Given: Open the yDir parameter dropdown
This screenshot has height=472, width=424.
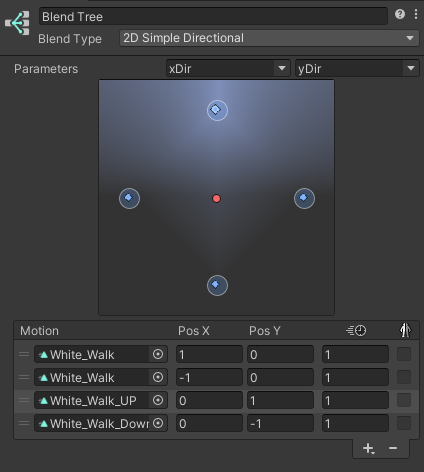Looking at the screenshot, I should 357,68.
